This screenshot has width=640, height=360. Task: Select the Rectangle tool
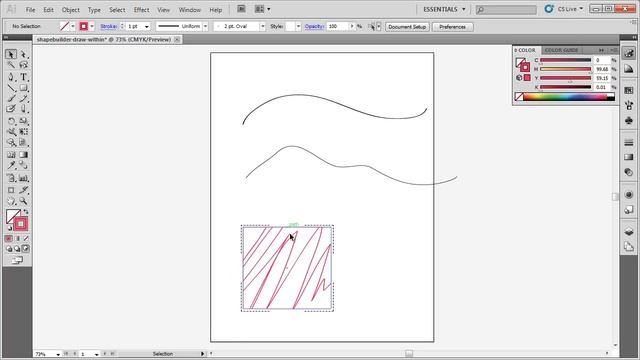coord(24,88)
